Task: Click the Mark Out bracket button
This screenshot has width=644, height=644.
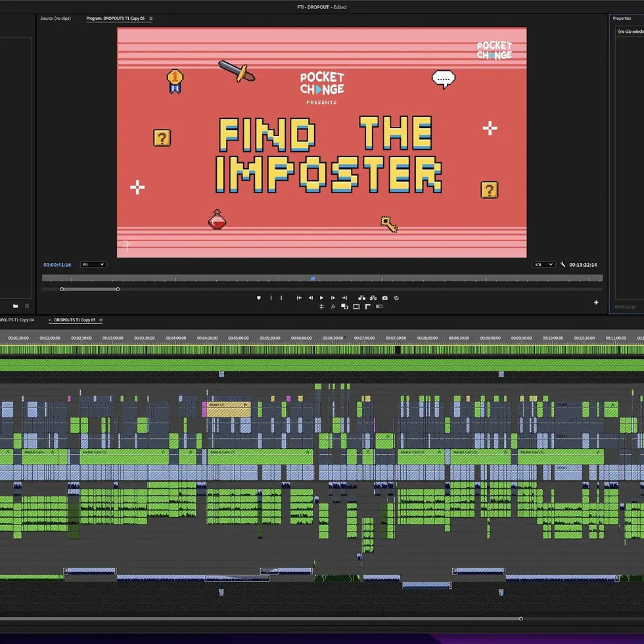Action: (281, 298)
